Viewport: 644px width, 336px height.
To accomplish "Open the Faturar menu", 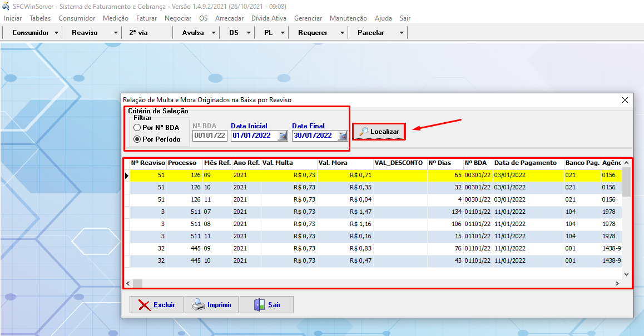I will tap(146, 18).
